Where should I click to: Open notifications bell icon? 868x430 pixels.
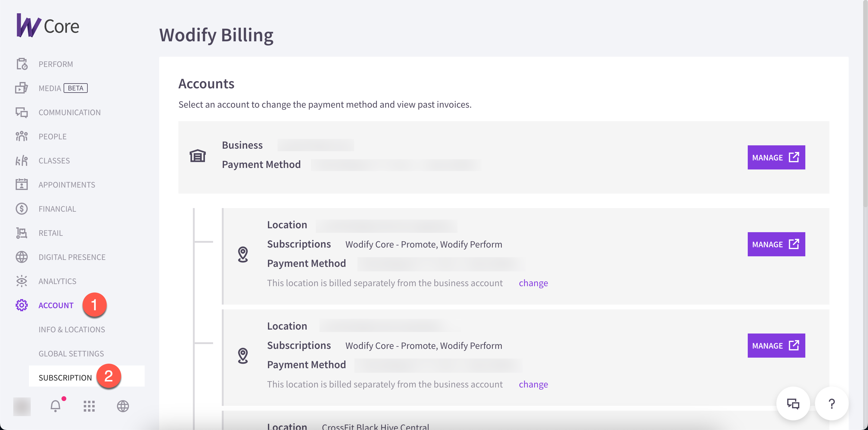55,406
